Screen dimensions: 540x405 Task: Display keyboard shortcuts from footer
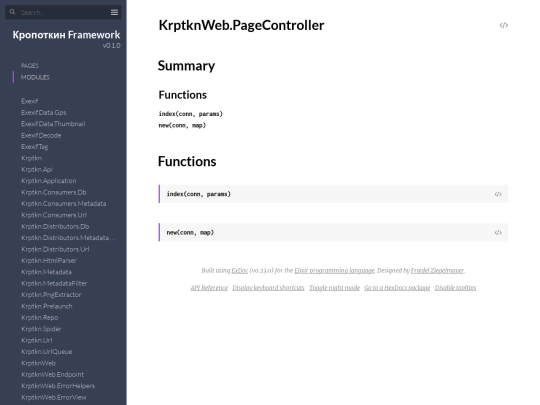click(x=268, y=288)
